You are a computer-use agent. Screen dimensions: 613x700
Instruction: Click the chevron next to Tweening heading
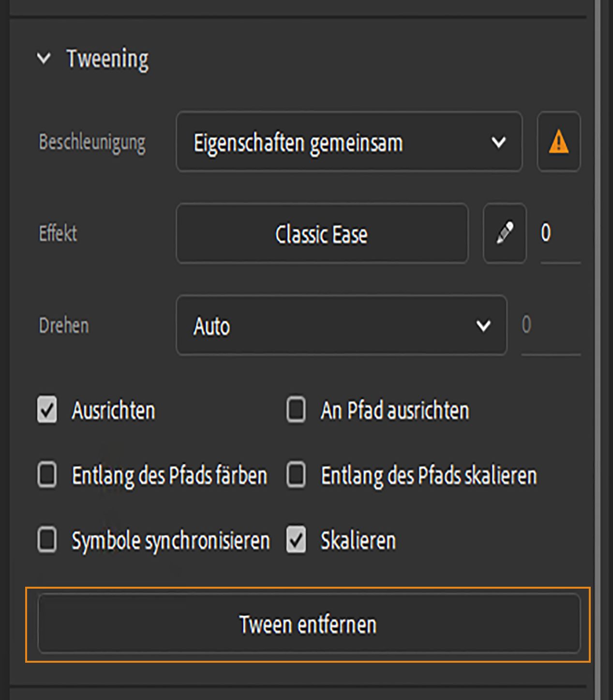coord(45,59)
